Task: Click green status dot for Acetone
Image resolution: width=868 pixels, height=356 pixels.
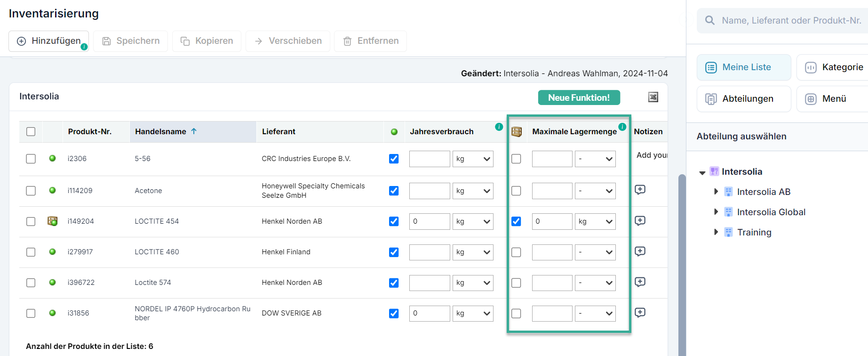Action: click(53, 190)
